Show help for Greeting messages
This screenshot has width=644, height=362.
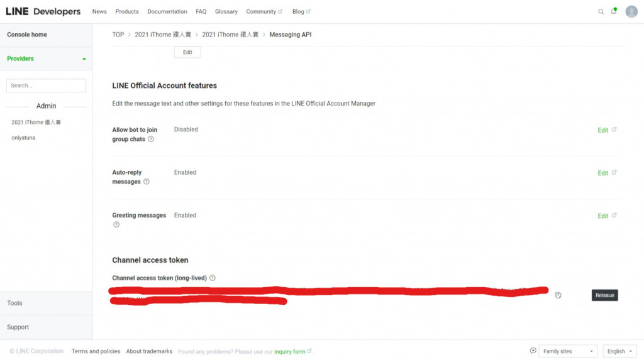(116, 224)
